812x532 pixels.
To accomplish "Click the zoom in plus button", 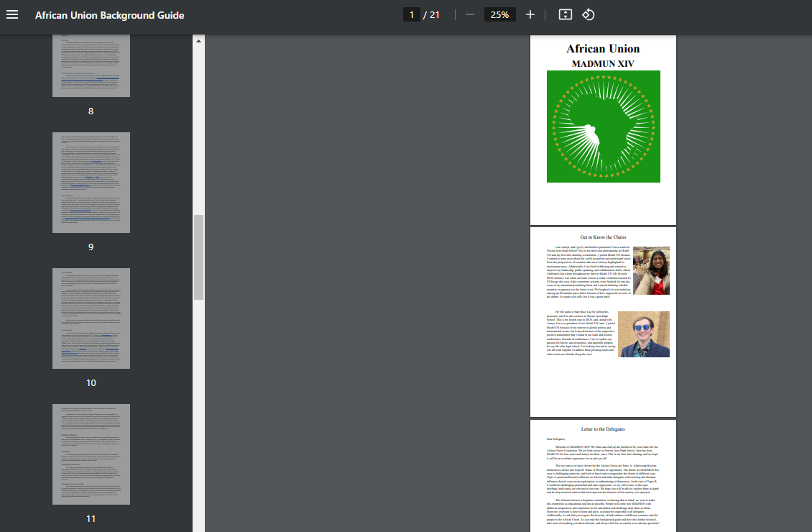I will pyautogui.click(x=530, y=14).
